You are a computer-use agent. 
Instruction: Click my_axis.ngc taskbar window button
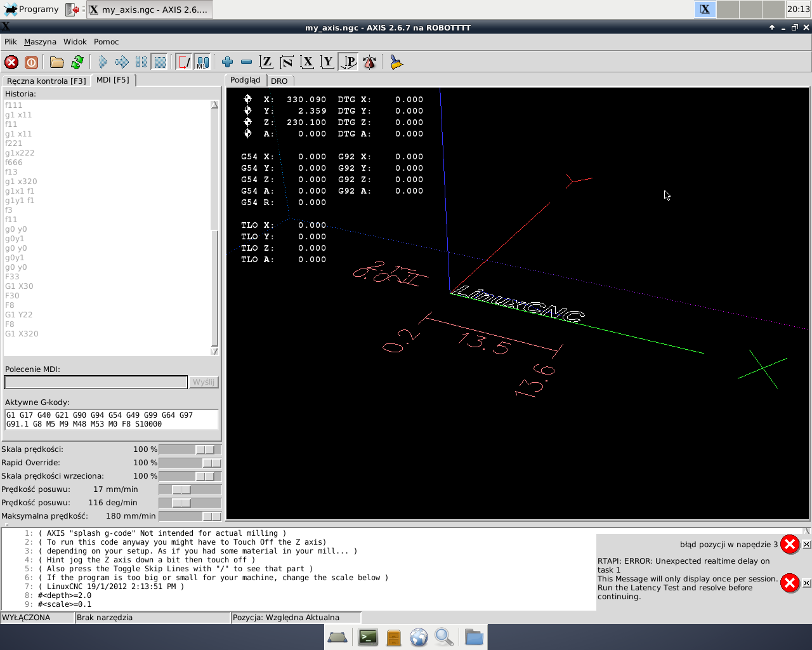[x=149, y=10]
